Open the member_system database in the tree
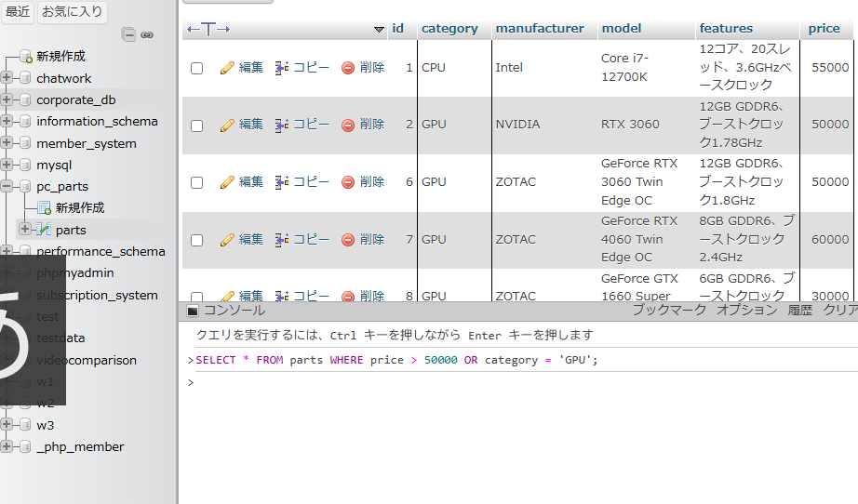This screenshot has height=504, width=858. point(86,143)
